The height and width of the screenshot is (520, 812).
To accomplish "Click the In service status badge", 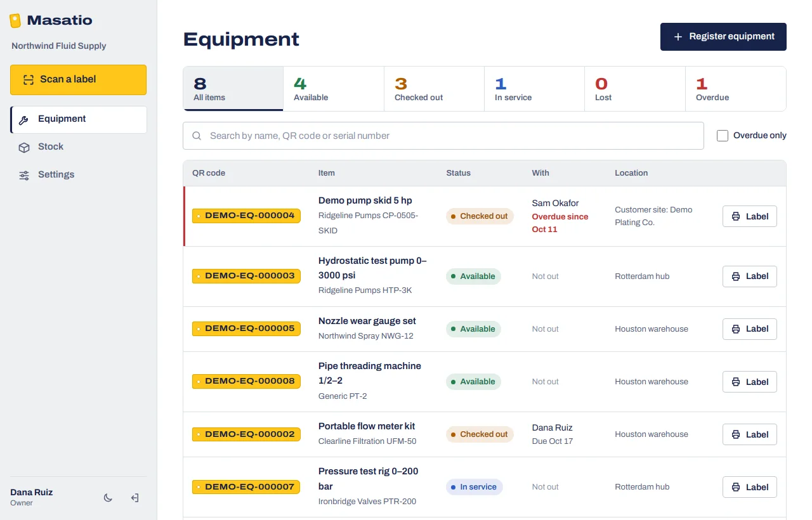I will (475, 487).
